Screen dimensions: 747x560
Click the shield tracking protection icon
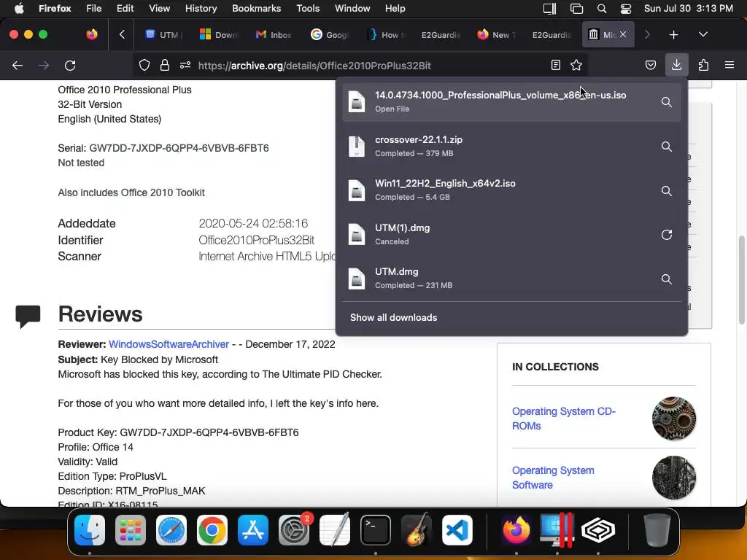(144, 65)
